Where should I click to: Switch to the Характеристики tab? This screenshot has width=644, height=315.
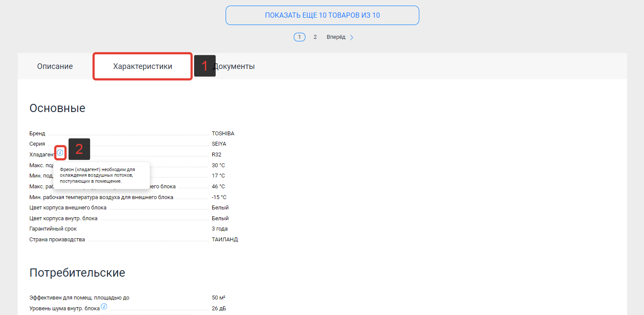click(x=143, y=66)
